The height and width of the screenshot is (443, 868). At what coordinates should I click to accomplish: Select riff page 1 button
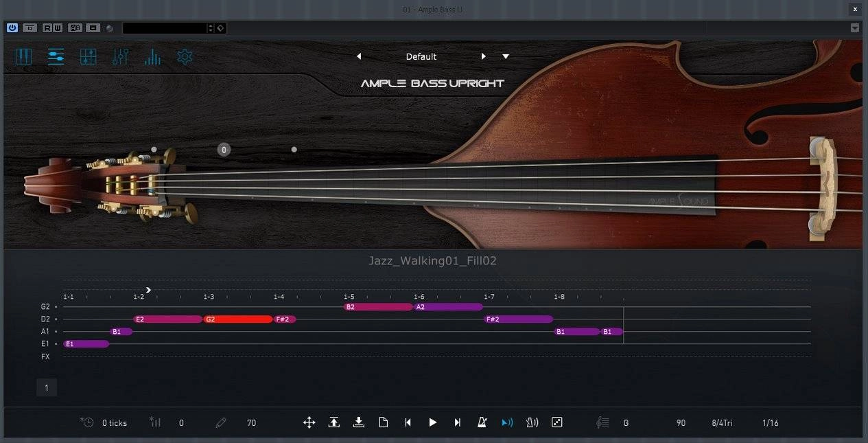coord(47,388)
